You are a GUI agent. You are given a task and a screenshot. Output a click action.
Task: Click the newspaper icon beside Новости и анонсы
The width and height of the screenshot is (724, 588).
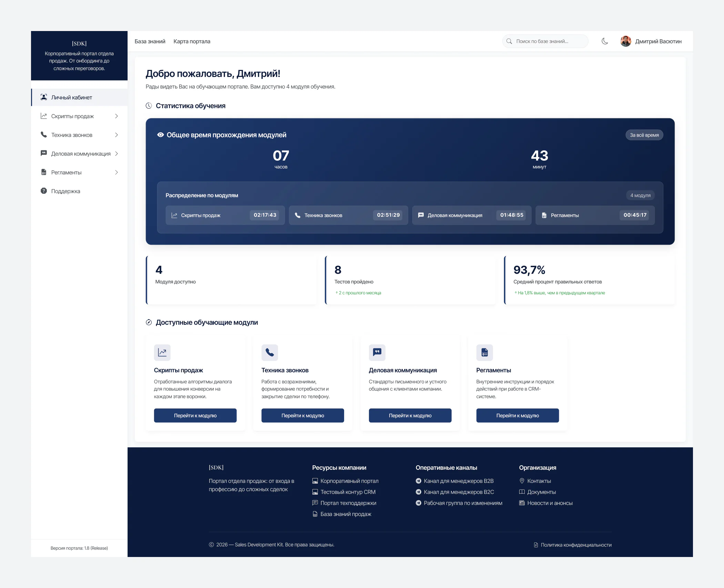(x=522, y=503)
